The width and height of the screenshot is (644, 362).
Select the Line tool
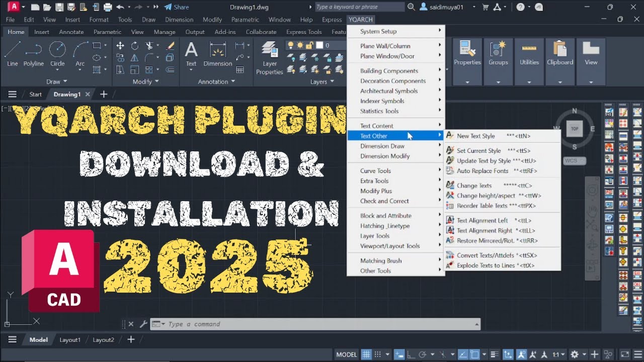click(13, 54)
